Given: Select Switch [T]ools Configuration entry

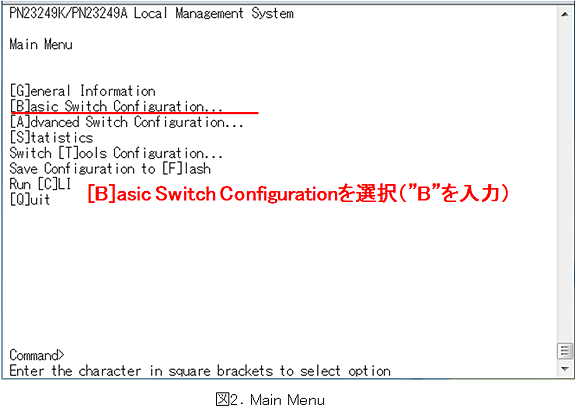Looking at the screenshot, I should 116,153.
